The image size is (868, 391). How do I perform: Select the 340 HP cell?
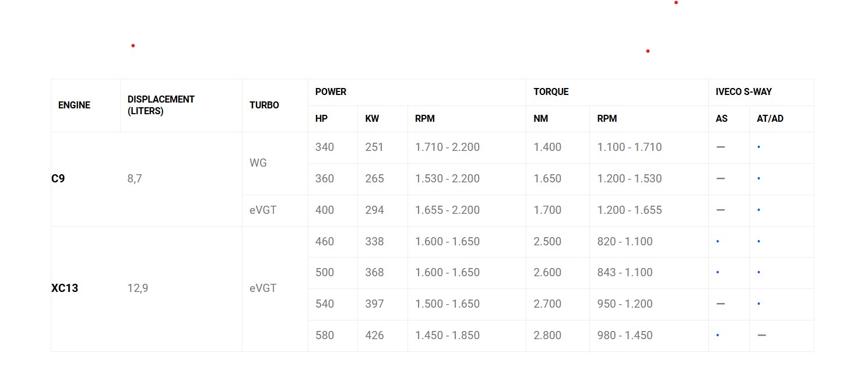(x=325, y=147)
